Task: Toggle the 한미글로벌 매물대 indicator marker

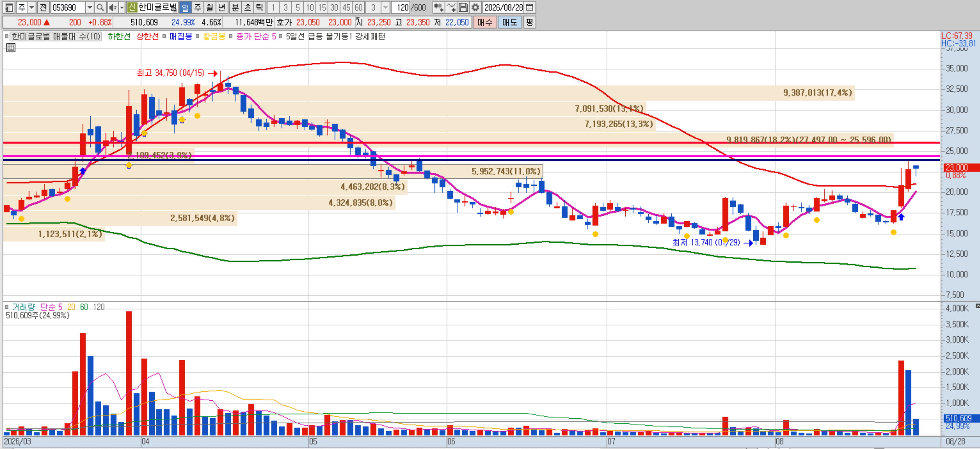Action: point(7,37)
